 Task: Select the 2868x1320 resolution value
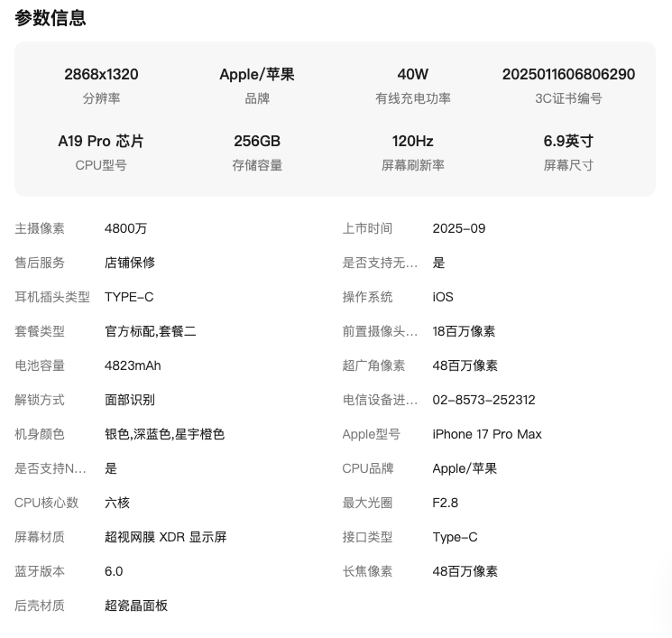pyautogui.click(x=101, y=74)
